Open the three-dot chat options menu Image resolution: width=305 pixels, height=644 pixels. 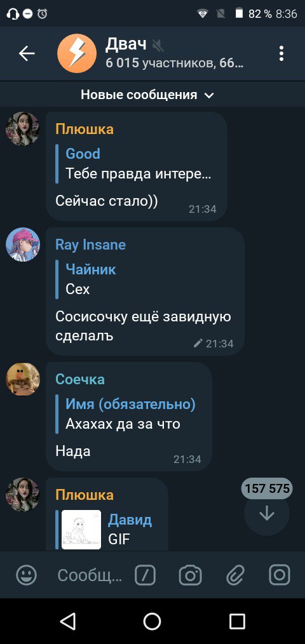[281, 53]
